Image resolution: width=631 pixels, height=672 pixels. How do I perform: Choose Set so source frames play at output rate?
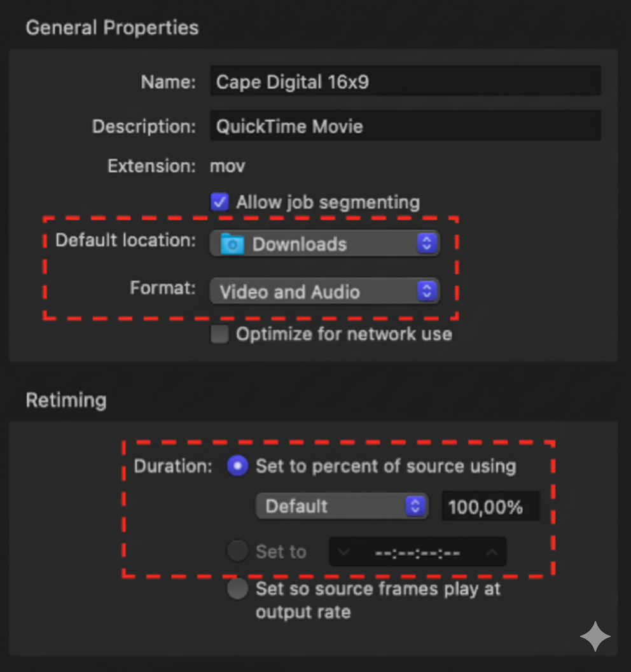[x=237, y=589]
